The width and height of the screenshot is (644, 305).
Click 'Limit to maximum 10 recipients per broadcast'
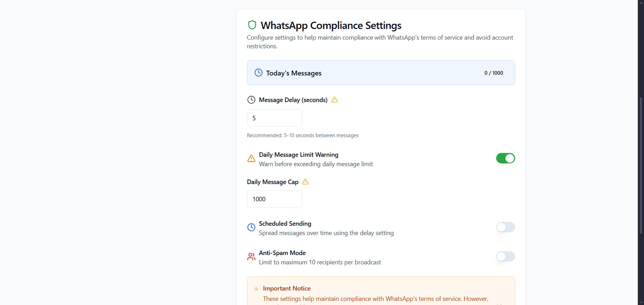coord(320,262)
